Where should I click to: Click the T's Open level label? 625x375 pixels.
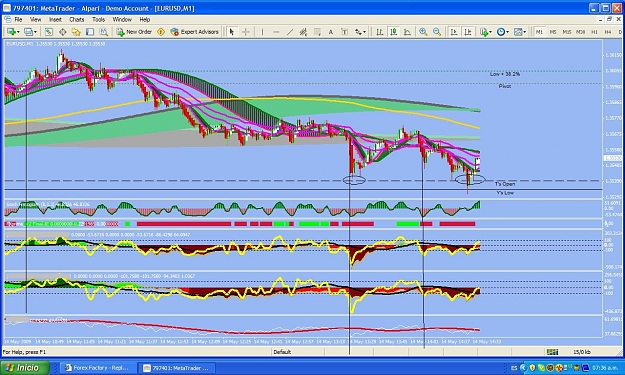pyautogui.click(x=505, y=184)
